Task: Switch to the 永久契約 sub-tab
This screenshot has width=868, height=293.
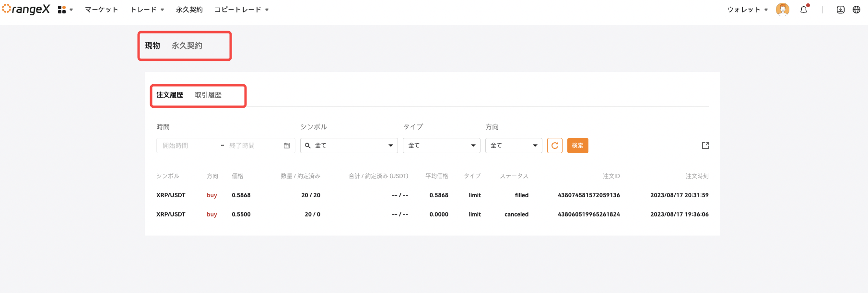Action: tap(187, 45)
